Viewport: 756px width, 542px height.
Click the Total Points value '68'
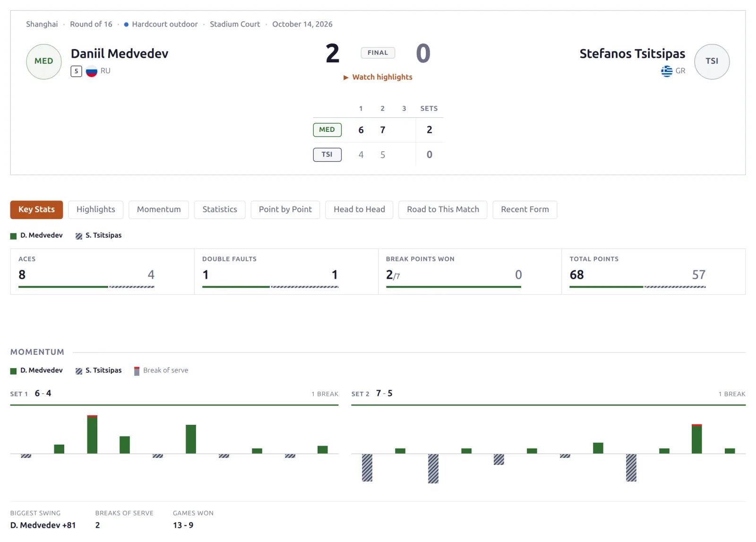[576, 275]
